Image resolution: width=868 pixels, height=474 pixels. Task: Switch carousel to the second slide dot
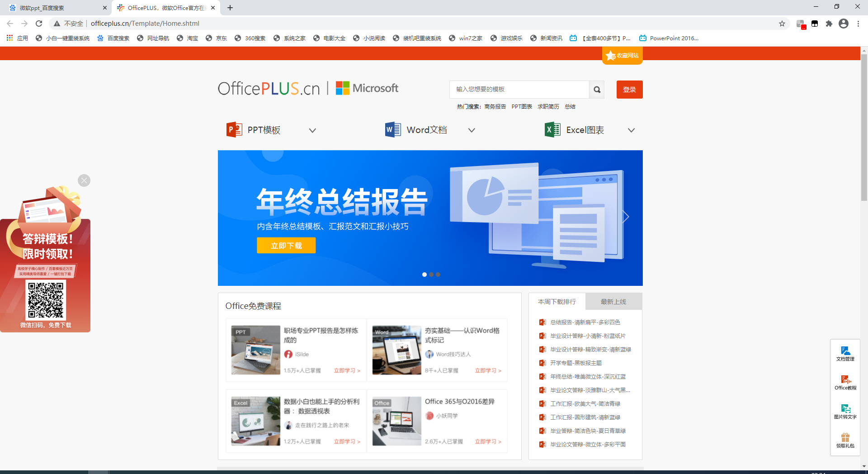431,275
